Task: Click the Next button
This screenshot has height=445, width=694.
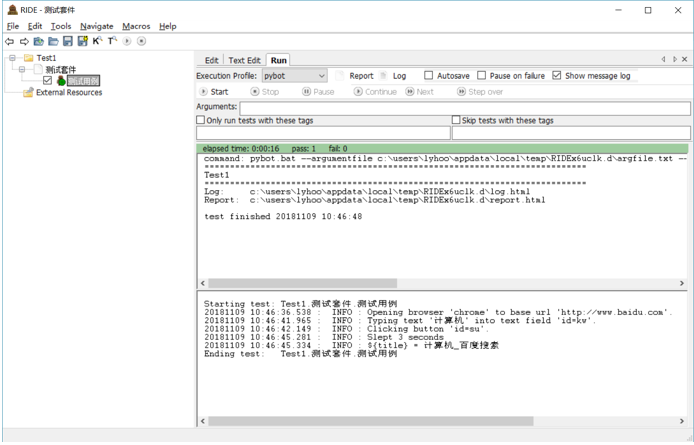Action: pos(420,92)
